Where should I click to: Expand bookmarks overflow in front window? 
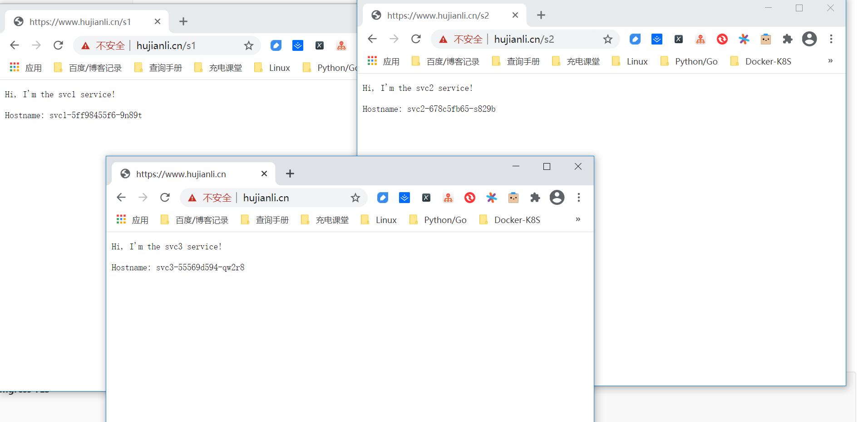pos(578,219)
